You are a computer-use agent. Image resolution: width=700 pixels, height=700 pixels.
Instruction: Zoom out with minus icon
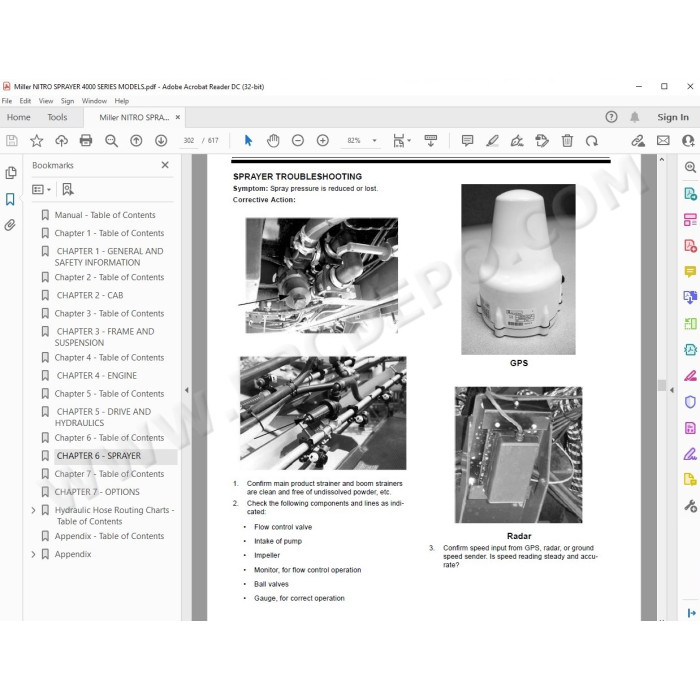298,141
